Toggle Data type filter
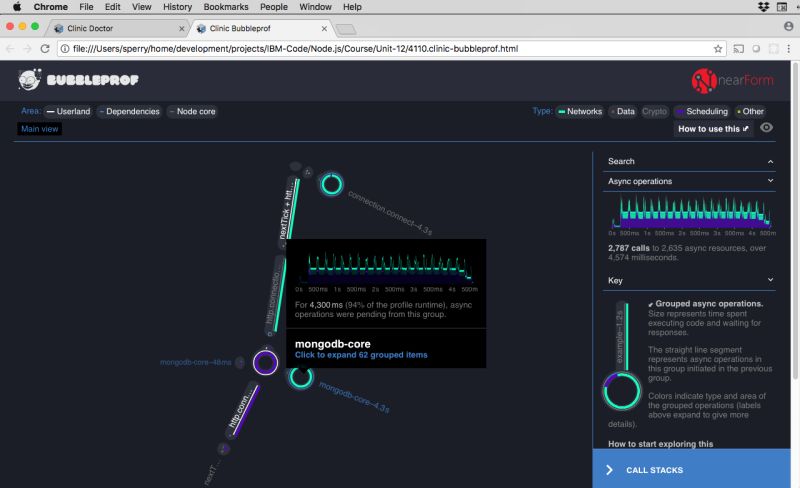This screenshot has width=800, height=488. (622, 111)
